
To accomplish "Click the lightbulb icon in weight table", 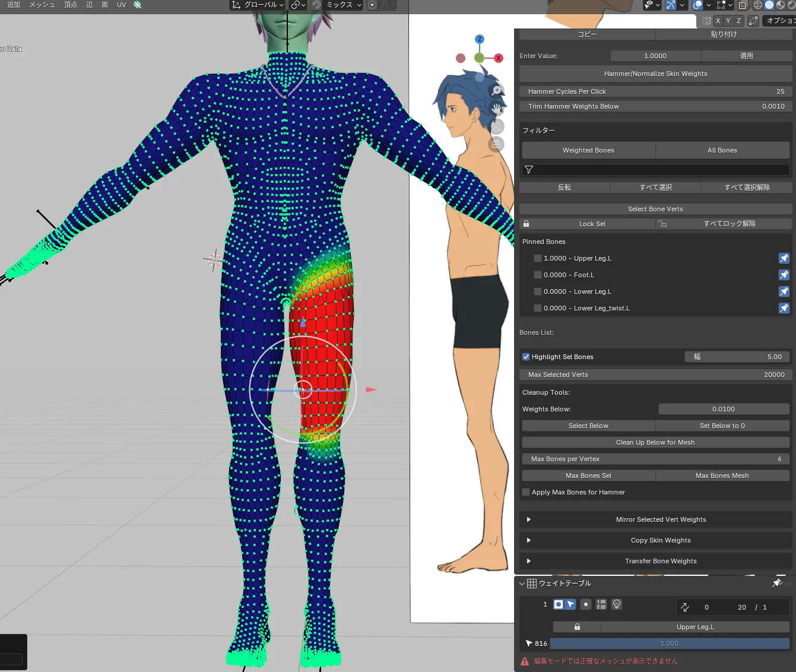I will [617, 604].
